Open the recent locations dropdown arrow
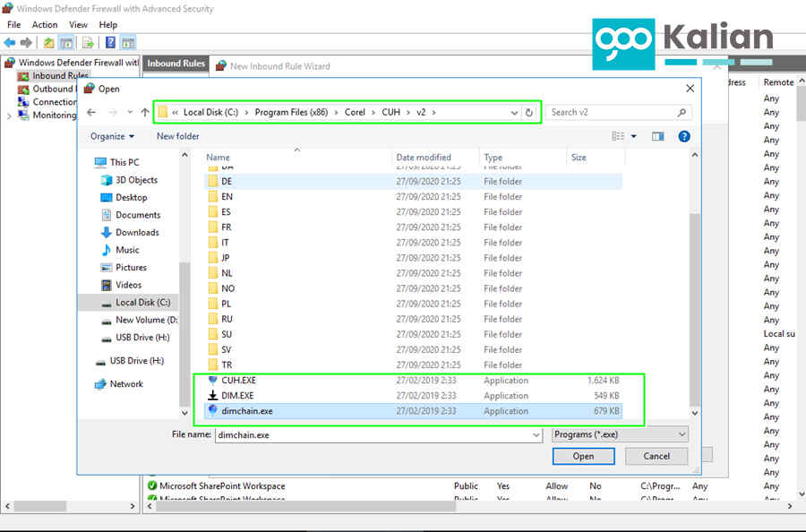Image resolution: width=806 pixels, height=532 pixels. pyautogui.click(x=130, y=112)
